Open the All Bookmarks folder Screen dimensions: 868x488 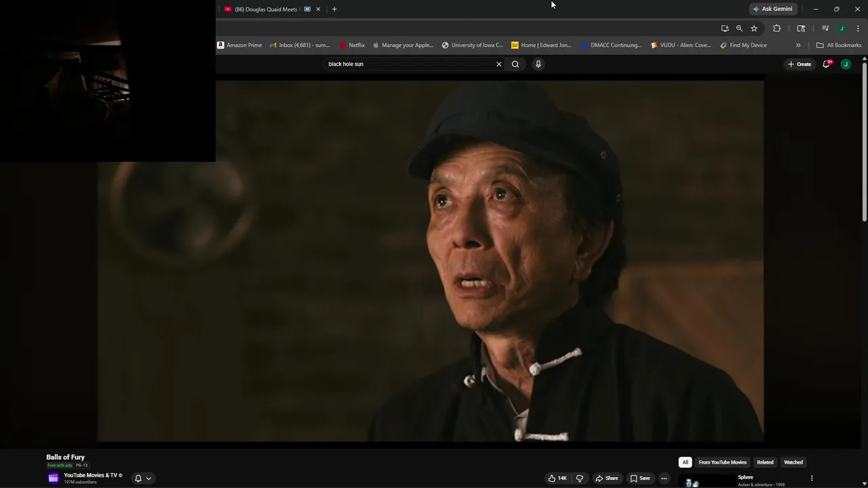[839, 45]
